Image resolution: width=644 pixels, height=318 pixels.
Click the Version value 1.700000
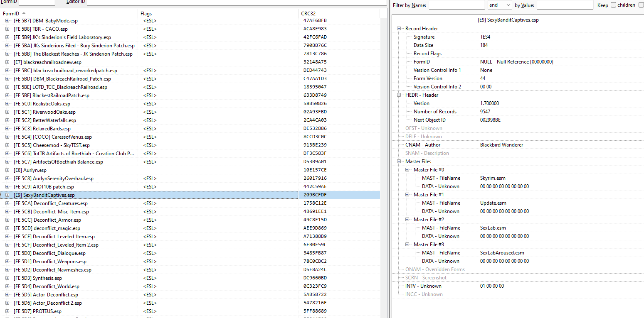489,103
